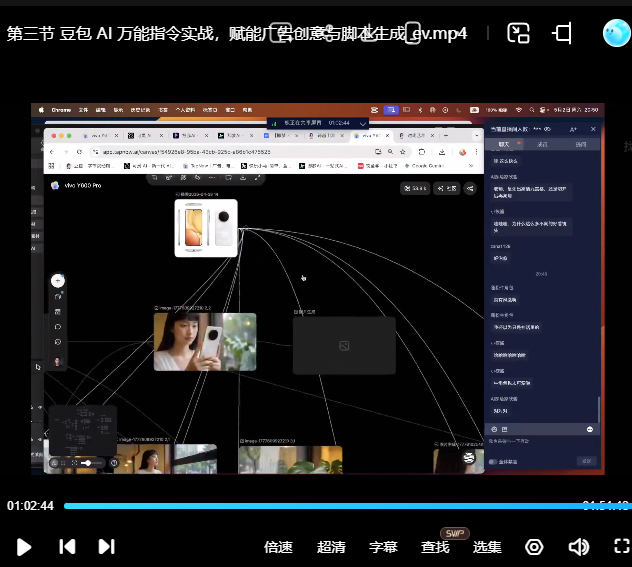This screenshot has width=632, height=567.
Task: Select the vivo phone product image node
Action: (x=206, y=228)
